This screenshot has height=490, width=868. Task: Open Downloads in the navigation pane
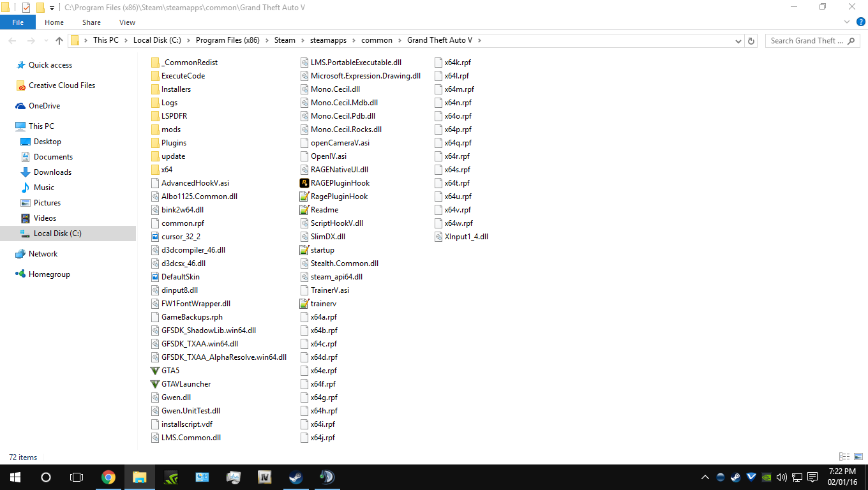click(x=52, y=172)
